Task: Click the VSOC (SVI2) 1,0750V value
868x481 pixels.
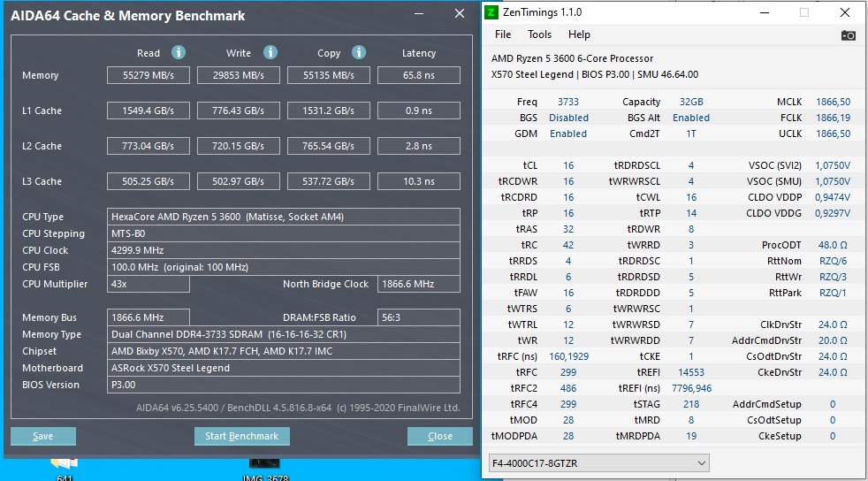Action: coord(833,165)
